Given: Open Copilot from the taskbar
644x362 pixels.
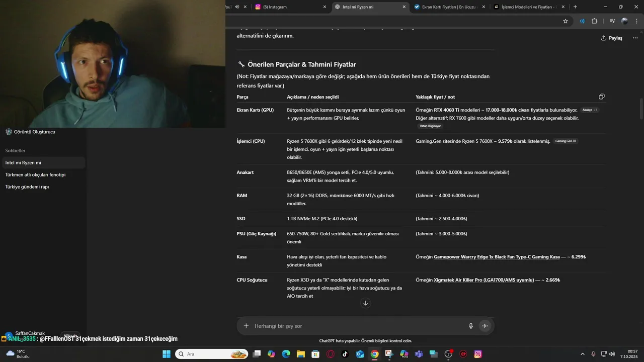Looking at the screenshot, I should coord(271,354).
